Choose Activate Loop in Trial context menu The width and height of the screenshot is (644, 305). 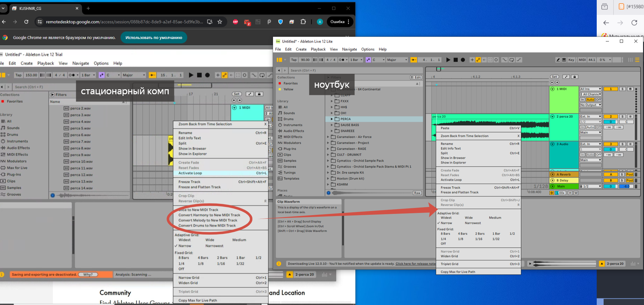[x=221, y=173]
